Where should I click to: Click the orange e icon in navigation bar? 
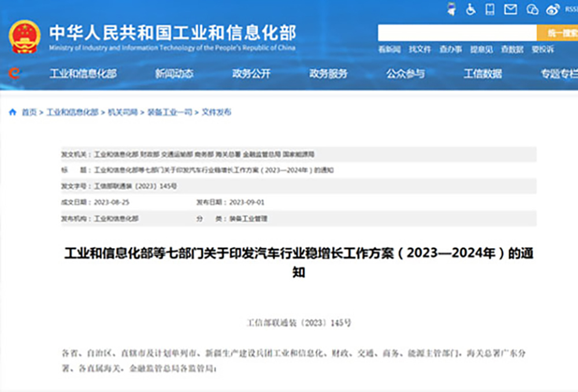[x=14, y=73]
